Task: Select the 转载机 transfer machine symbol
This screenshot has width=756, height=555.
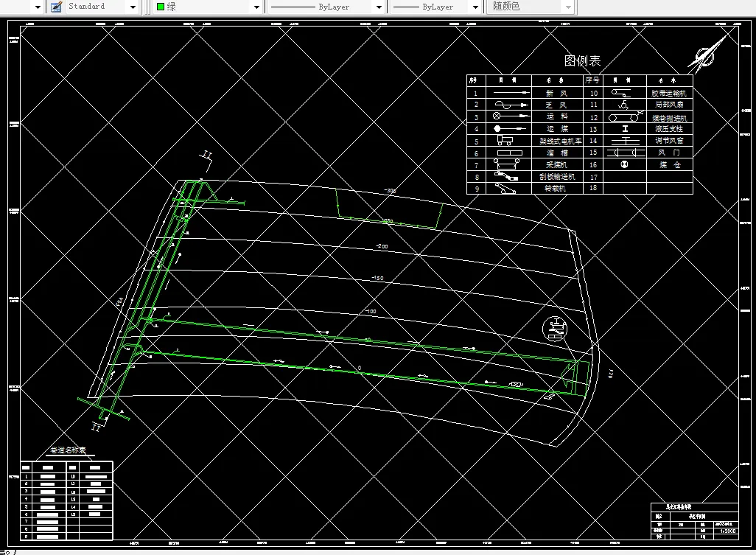Action: pyautogui.click(x=505, y=189)
